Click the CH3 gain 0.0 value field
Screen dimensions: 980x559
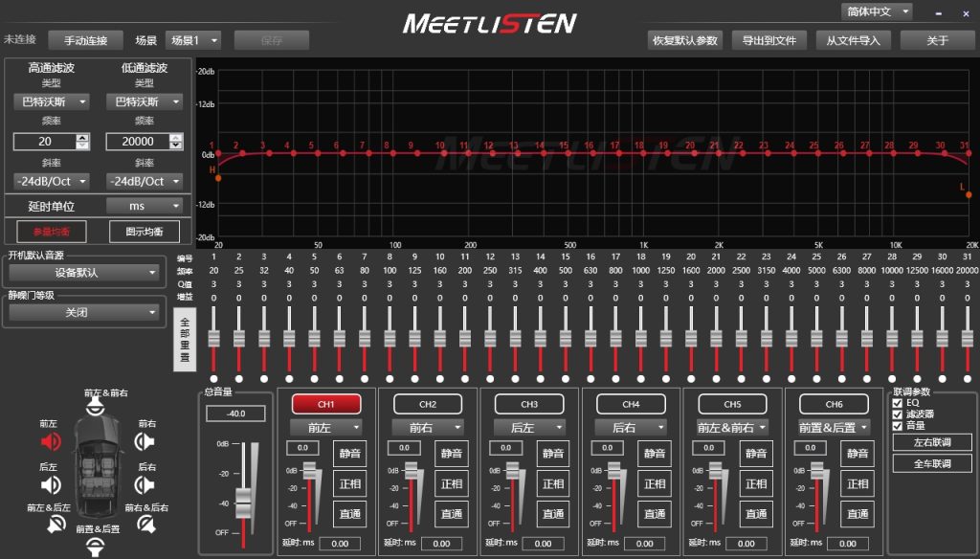505,448
